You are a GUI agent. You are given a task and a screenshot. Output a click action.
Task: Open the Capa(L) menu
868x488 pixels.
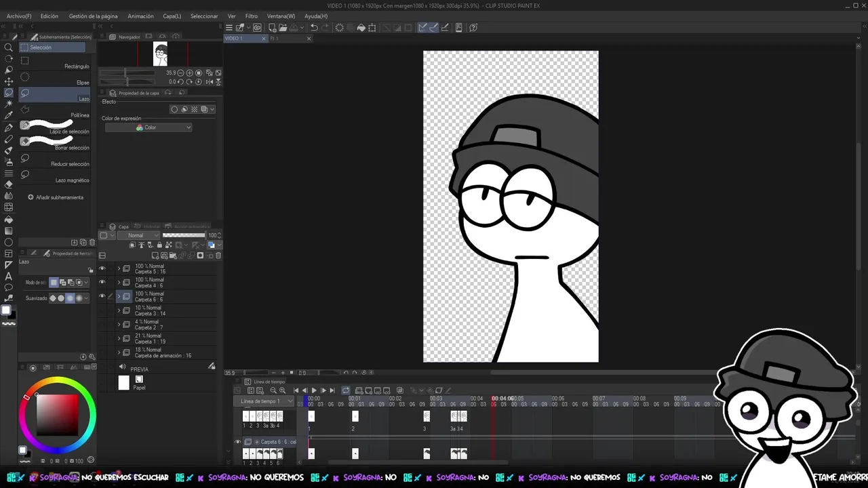172,16
